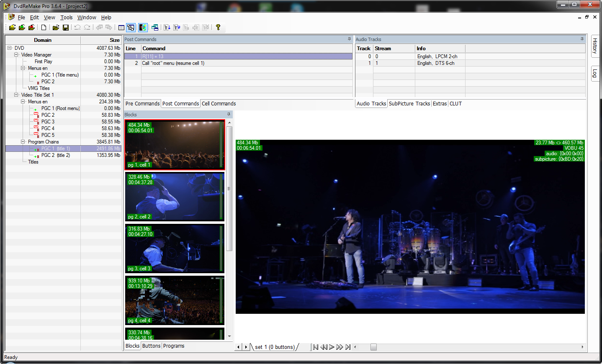
Task: Pin the Blocks panel
Action: click(x=229, y=114)
